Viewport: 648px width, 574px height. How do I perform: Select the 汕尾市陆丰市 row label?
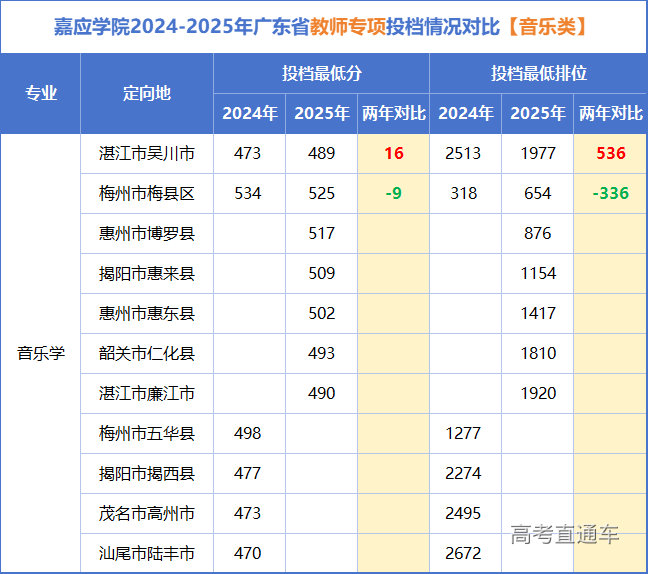click(x=147, y=553)
